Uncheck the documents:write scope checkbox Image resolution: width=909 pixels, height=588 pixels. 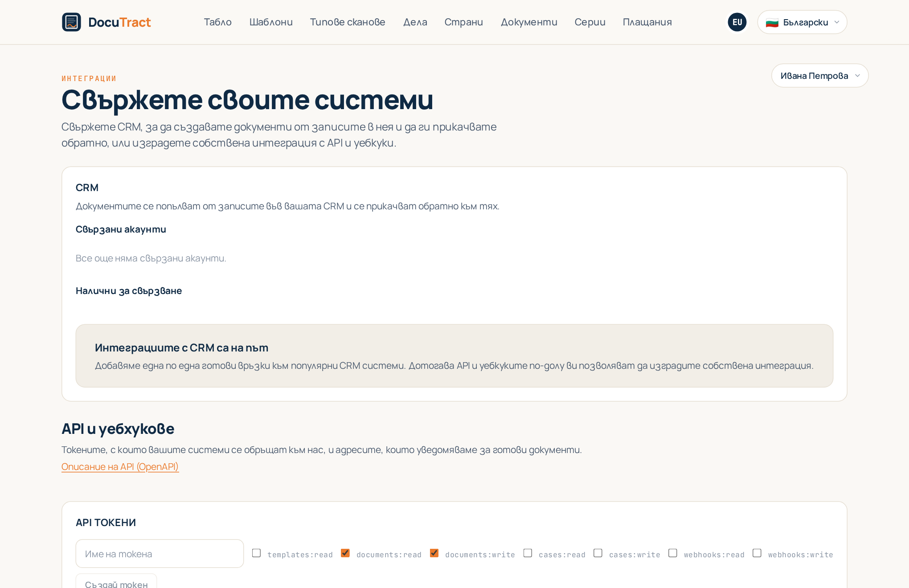[x=434, y=553]
